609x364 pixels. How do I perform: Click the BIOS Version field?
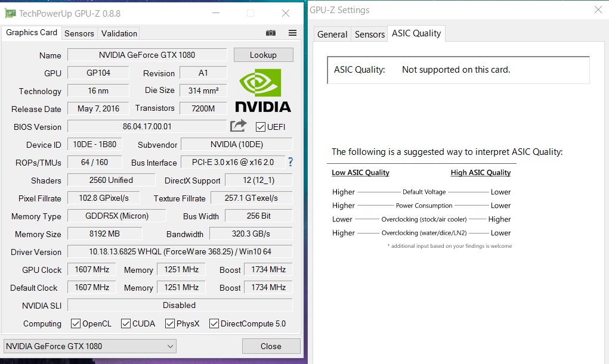point(147,126)
